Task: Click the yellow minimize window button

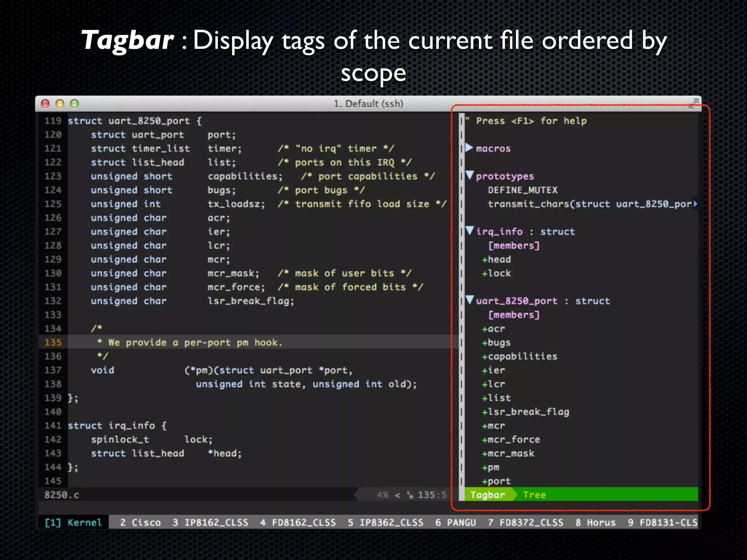Action: click(60, 104)
